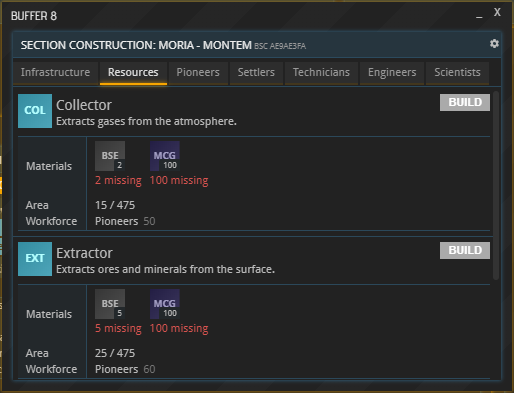Select the BSE material tile under Extractor

point(110,304)
